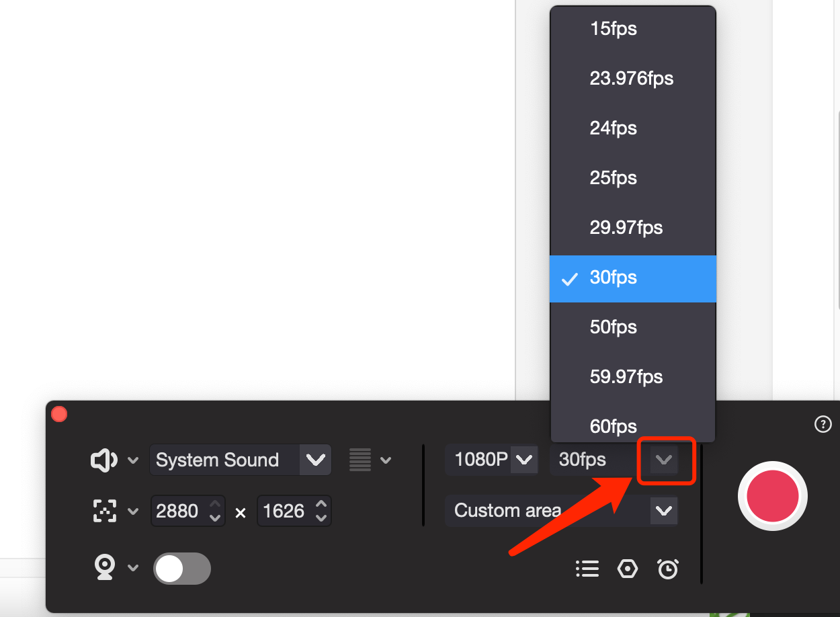Collapse the 30fps dropdown arrow

click(664, 460)
